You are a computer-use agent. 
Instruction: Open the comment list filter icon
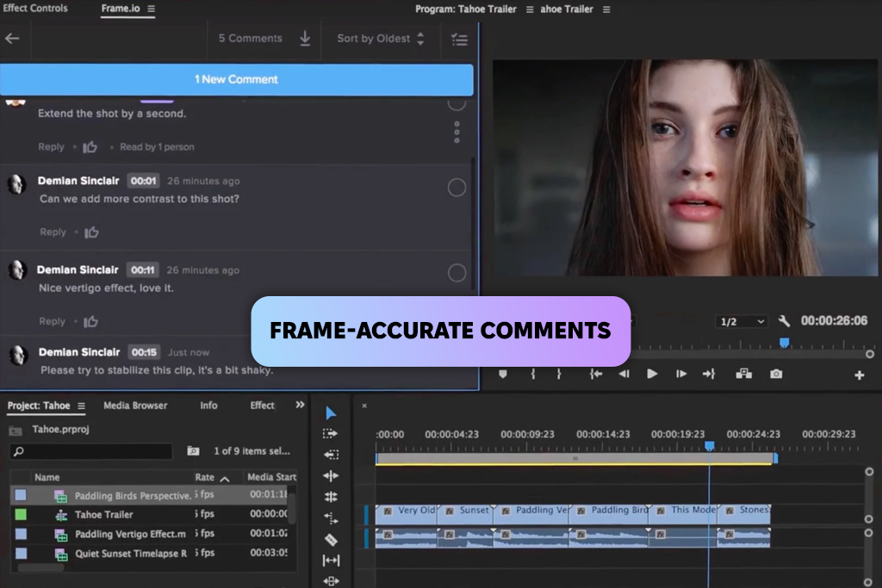(x=460, y=40)
